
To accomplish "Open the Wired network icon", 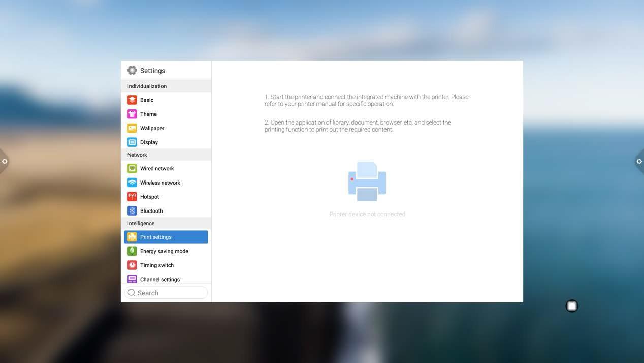I will pyautogui.click(x=132, y=168).
